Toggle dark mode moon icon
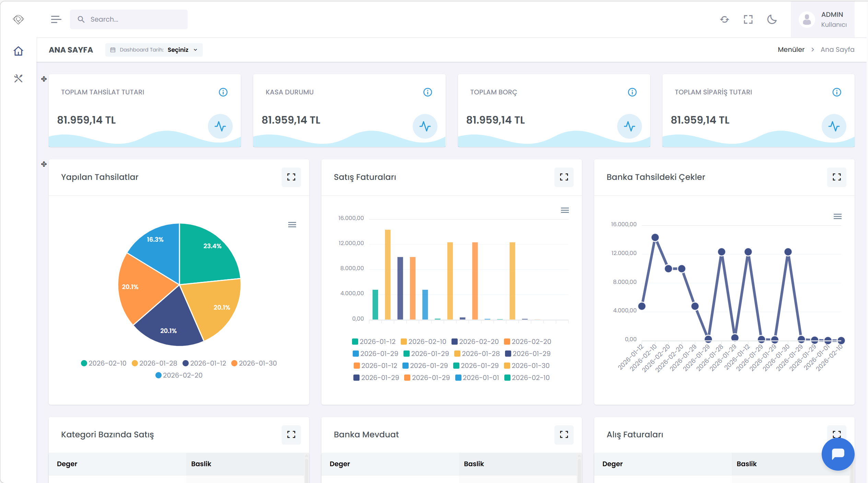 (x=772, y=20)
